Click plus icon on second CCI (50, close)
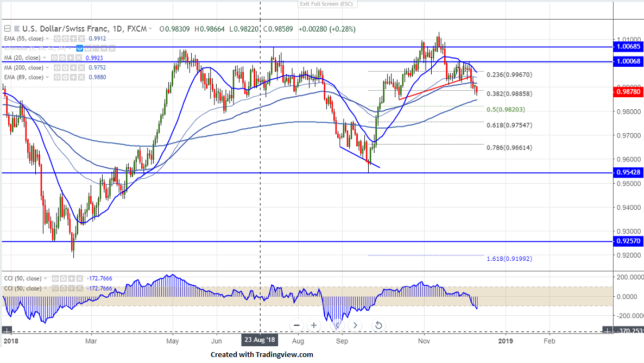Screen dimensions: 644x363 (x=72, y=288)
